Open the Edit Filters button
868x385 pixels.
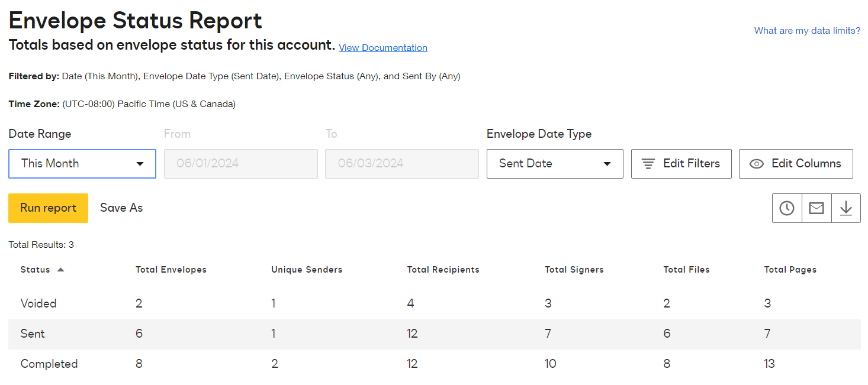pos(681,164)
